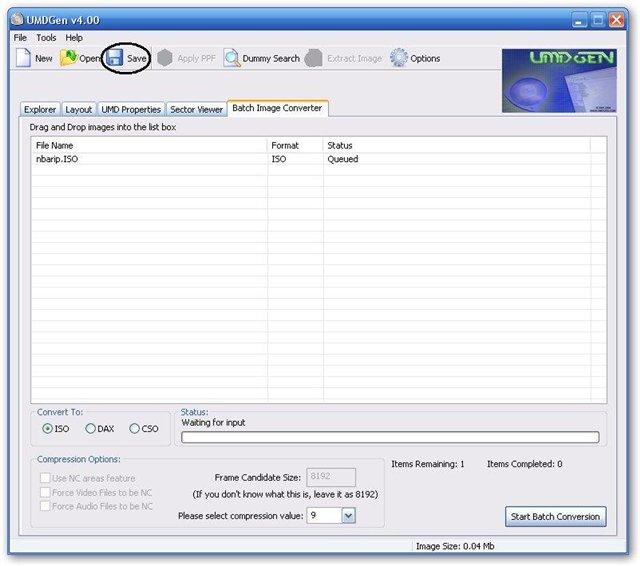Click the conversion progress bar
The image size is (640, 566).
tap(390, 437)
